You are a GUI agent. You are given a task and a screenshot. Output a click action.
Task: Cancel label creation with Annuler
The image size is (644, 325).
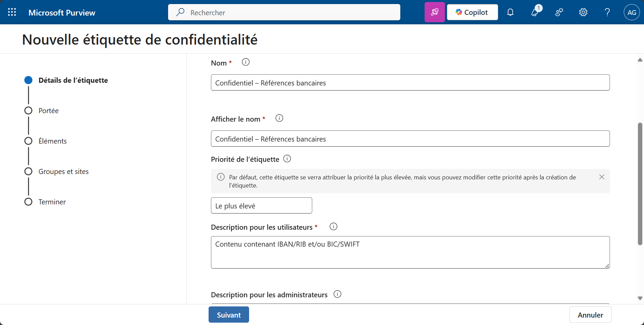[x=590, y=315]
